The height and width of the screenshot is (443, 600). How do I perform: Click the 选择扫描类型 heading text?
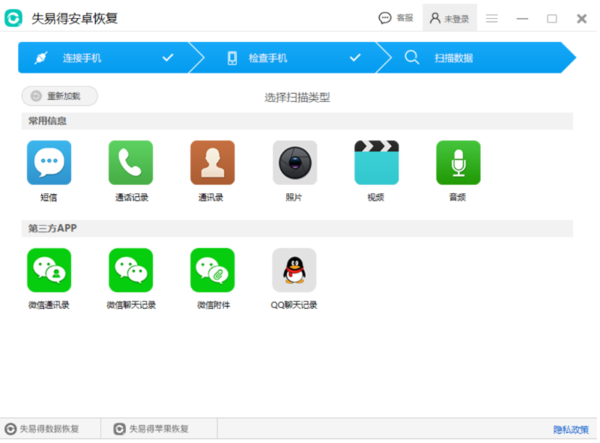(x=297, y=98)
